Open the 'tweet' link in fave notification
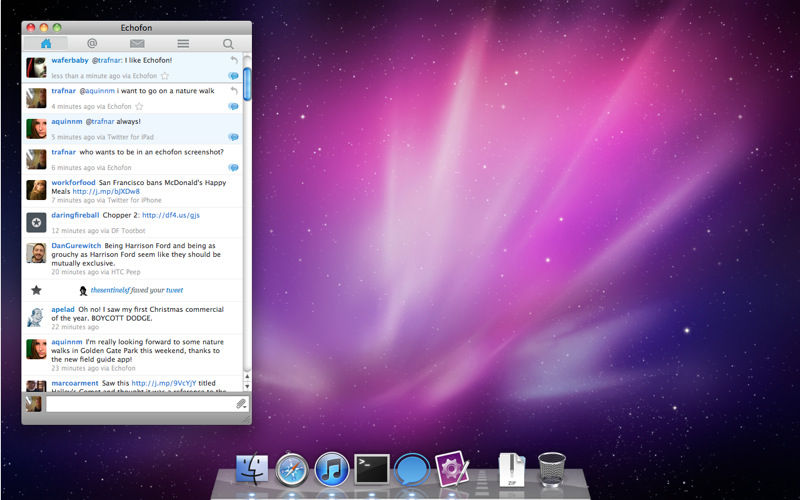800x500 pixels. 174,290
